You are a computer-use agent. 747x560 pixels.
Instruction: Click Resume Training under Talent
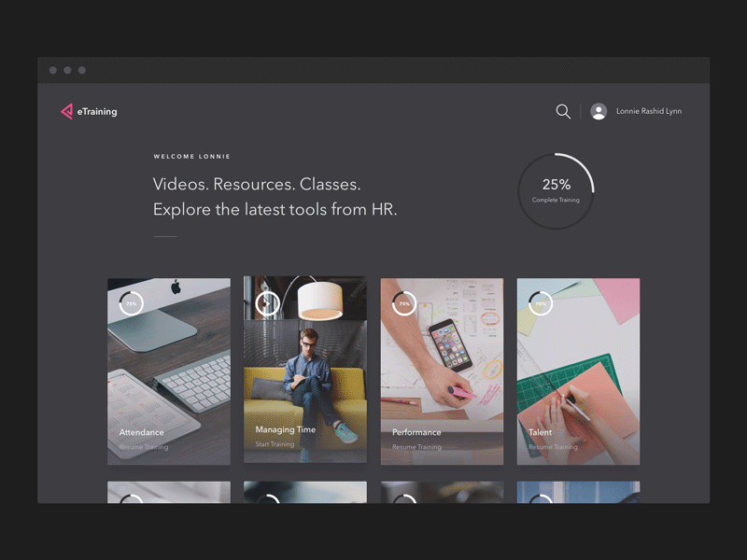click(x=553, y=447)
